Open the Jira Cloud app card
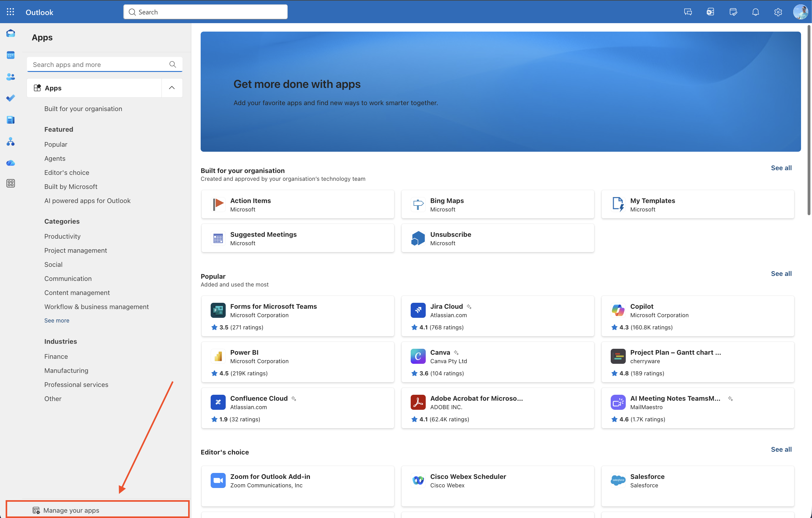The height and width of the screenshot is (518, 812). (497, 316)
